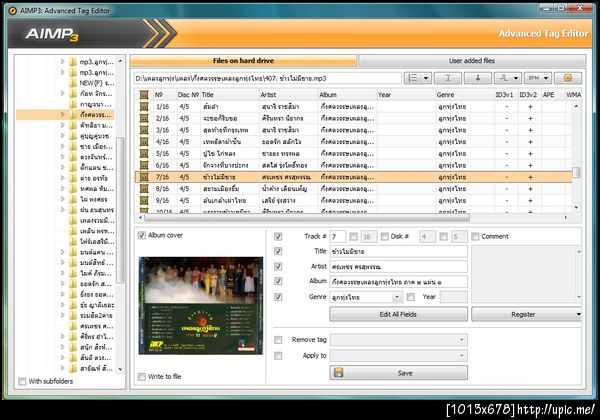Open the Genre combo box

pos(397,297)
